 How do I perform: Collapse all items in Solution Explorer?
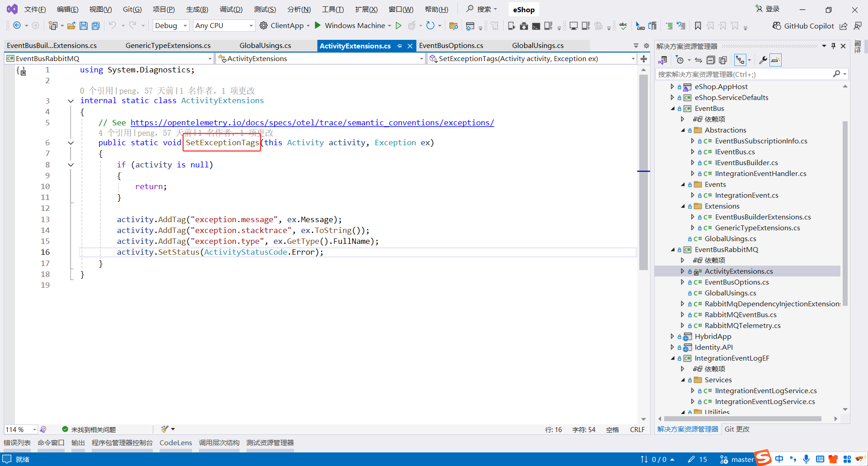711,60
